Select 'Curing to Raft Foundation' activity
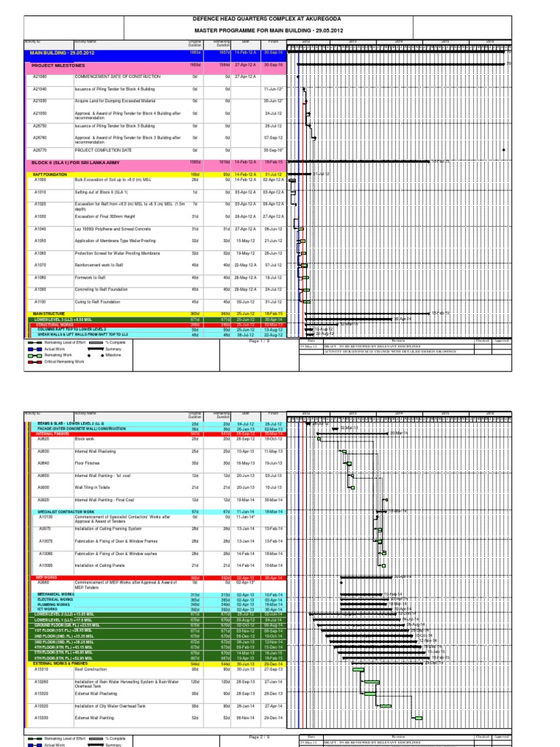 point(98,302)
